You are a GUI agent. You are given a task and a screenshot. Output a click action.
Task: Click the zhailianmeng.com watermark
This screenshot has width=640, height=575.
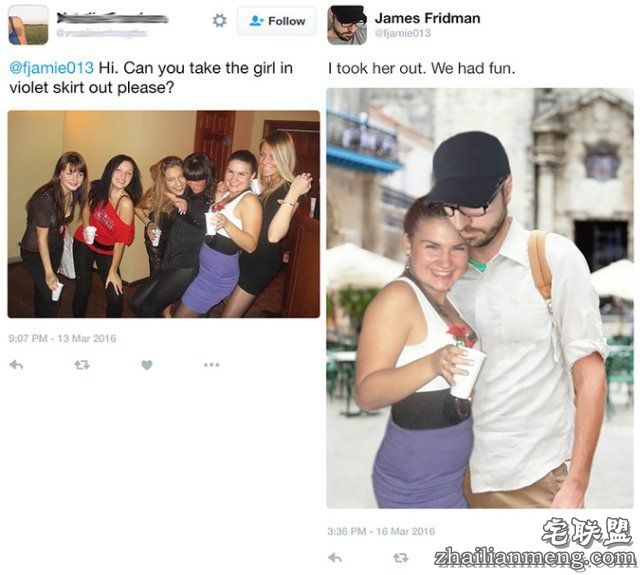click(x=535, y=558)
